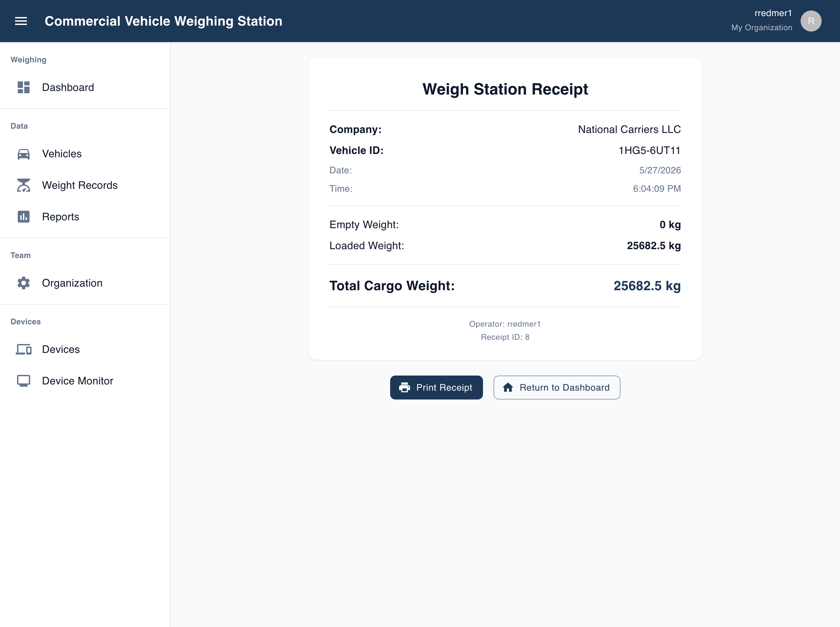Click the Weigh Station Receipt heading

point(505,89)
